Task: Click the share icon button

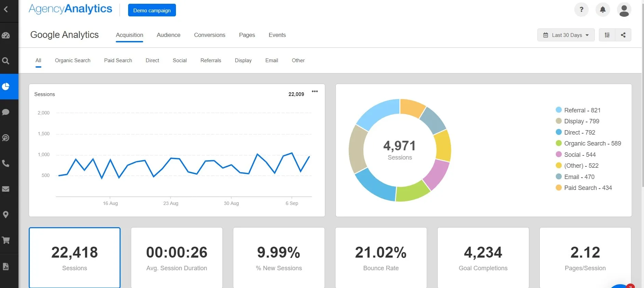Action: [x=623, y=35]
